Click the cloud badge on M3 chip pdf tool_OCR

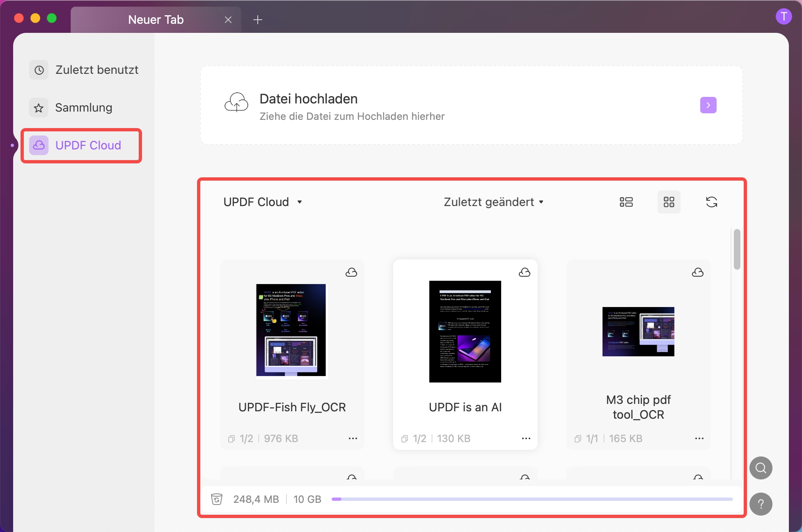[x=698, y=272]
